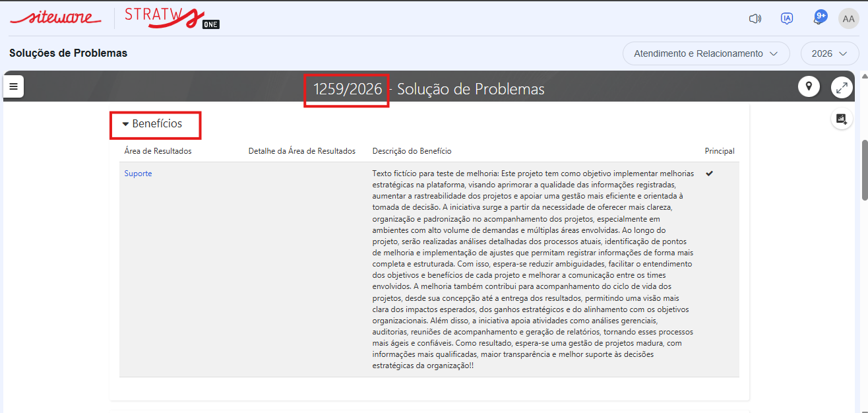Screen dimensions: 868x413
Task: Click the Siteware logo
Action: click(55, 18)
